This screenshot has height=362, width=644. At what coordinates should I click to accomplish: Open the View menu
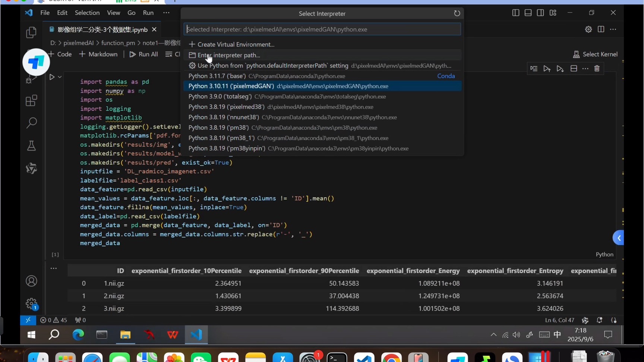(x=113, y=13)
